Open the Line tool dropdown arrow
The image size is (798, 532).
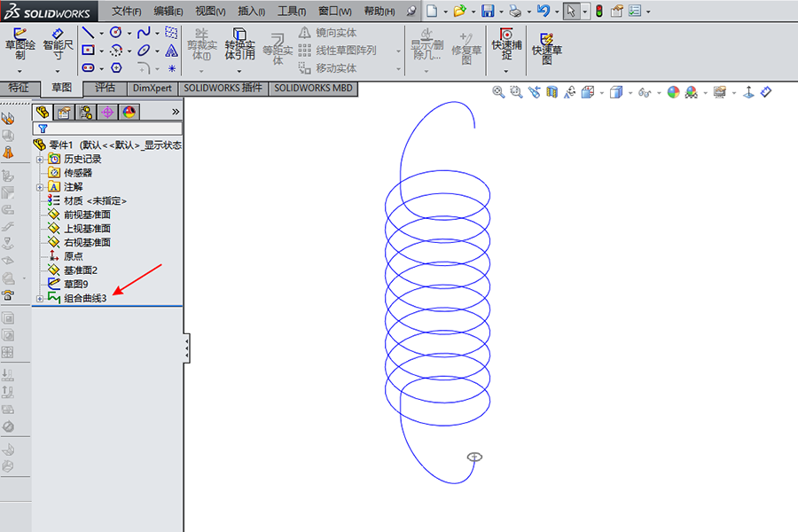pyautogui.click(x=101, y=33)
